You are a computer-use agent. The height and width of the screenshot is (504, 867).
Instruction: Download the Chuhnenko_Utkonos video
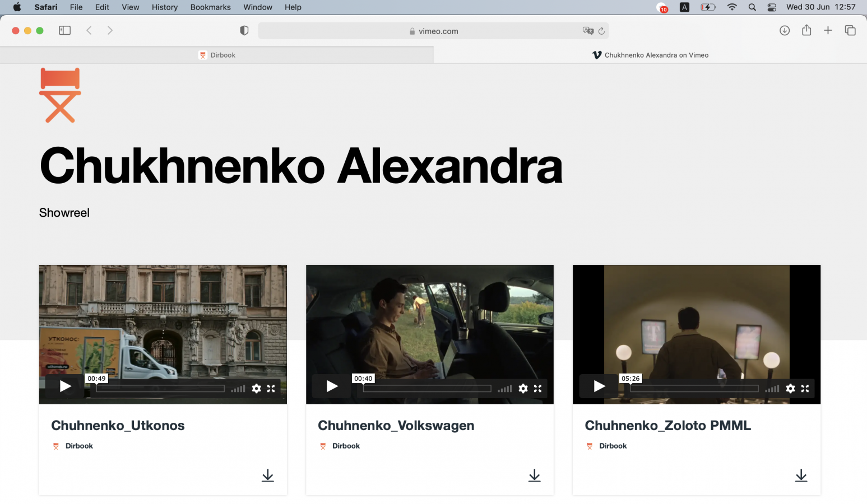tap(268, 475)
